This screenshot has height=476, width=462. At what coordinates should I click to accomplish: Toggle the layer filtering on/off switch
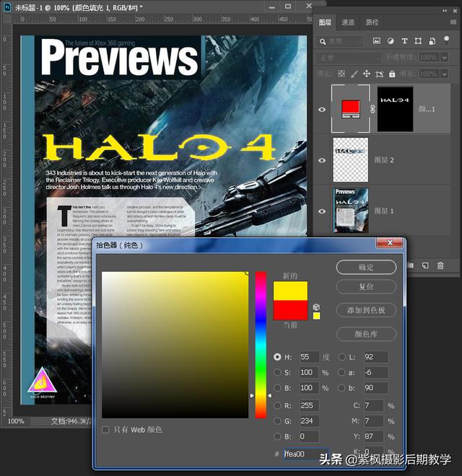446,40
